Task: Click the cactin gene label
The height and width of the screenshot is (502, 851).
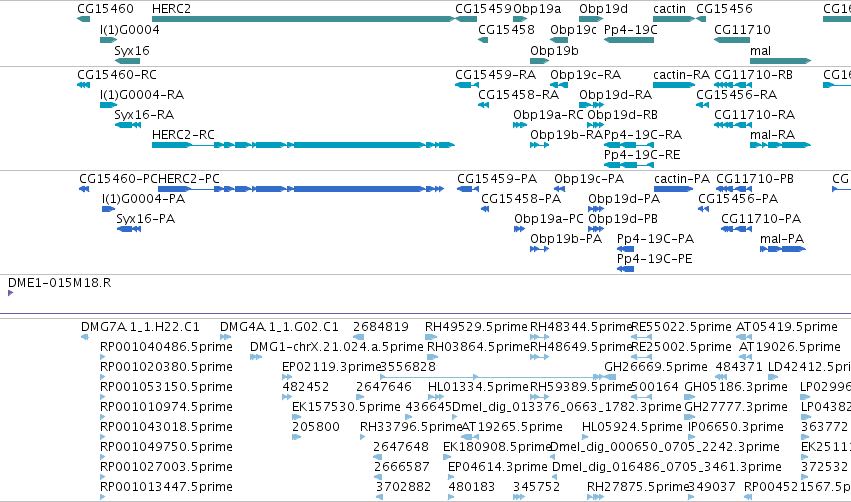Action: (x=669, y=9)
